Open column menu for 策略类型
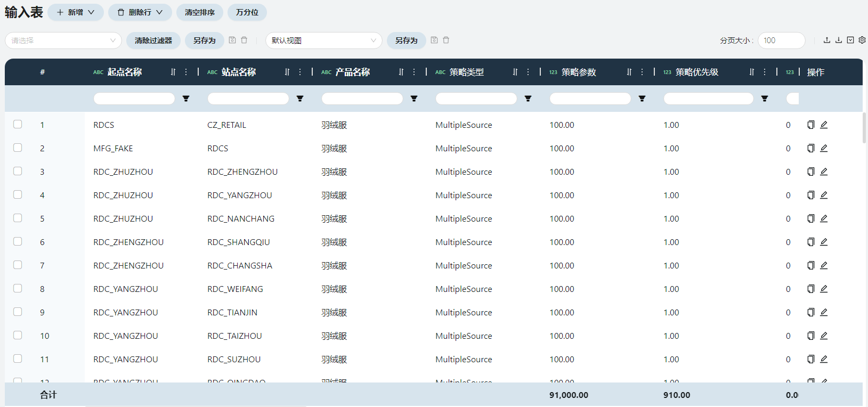 [x=528, y=72]
